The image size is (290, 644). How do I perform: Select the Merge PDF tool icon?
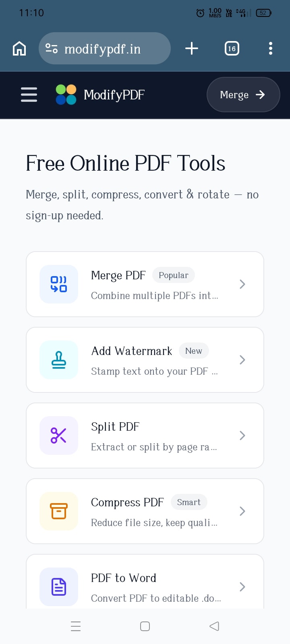click(58, 284)
